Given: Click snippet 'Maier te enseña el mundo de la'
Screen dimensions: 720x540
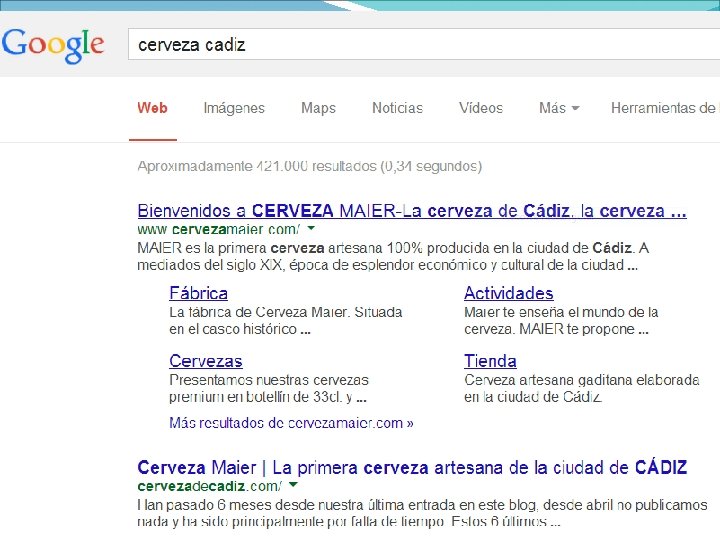Looking at the screenshot, I should pos(561,321).
